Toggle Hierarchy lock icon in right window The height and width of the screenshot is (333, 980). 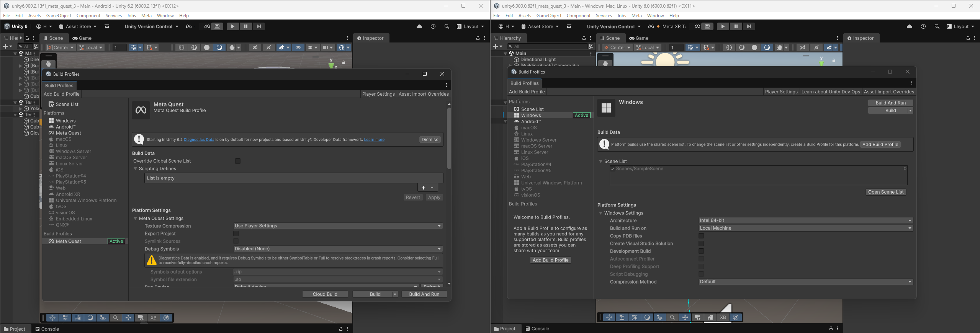point(584,38)
